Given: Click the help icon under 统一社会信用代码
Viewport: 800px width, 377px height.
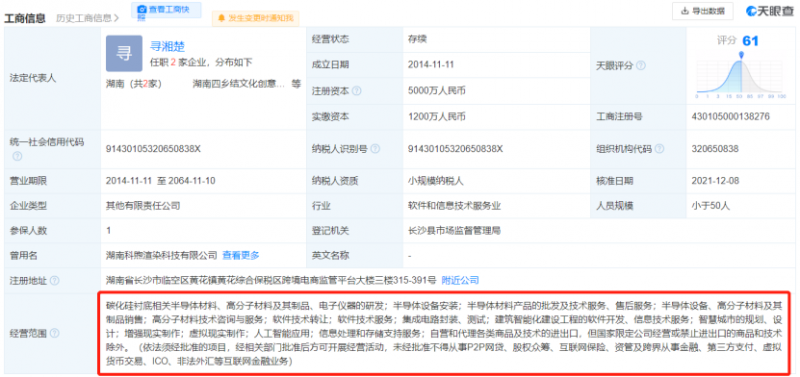Looking at the screenshot, I should tap(17, 156).
